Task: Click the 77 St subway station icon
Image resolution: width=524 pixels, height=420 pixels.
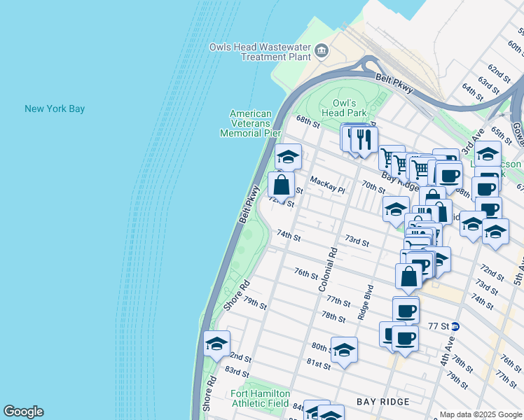Action: [x=455, y=326]
